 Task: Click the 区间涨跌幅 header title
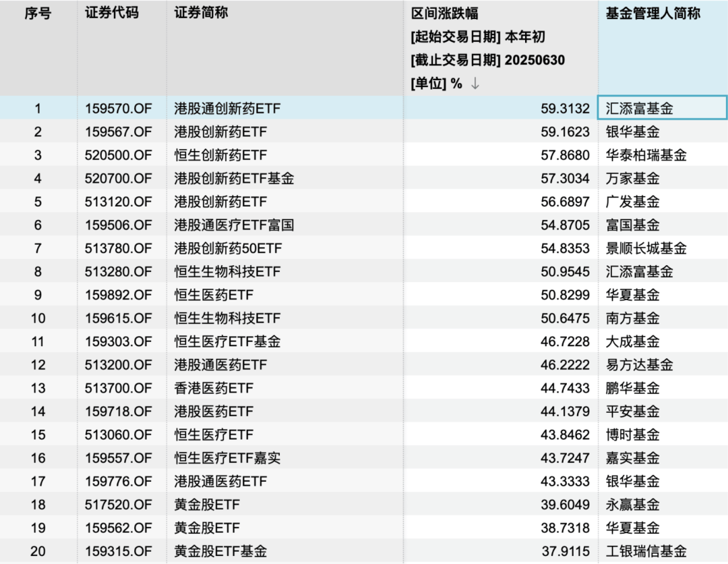coord(445,13)
